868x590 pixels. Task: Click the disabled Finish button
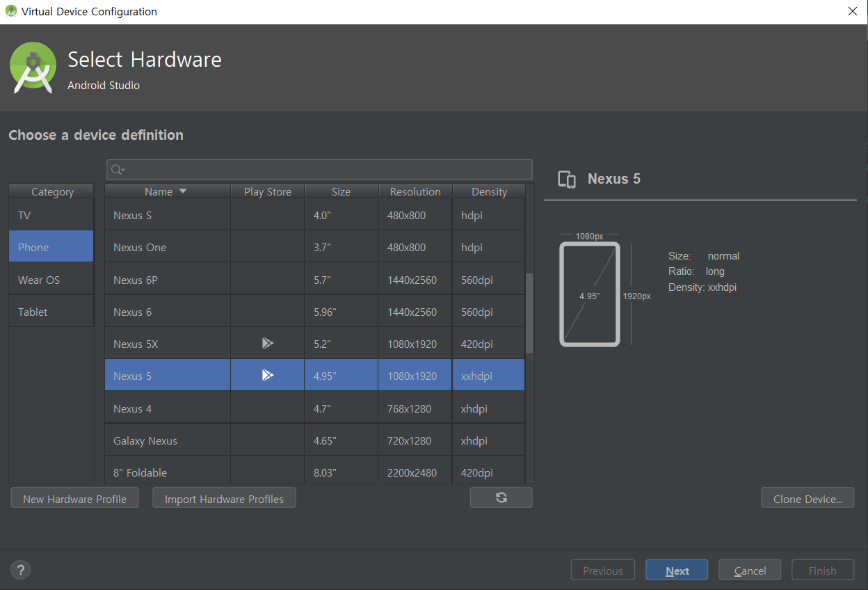point(823,571)
